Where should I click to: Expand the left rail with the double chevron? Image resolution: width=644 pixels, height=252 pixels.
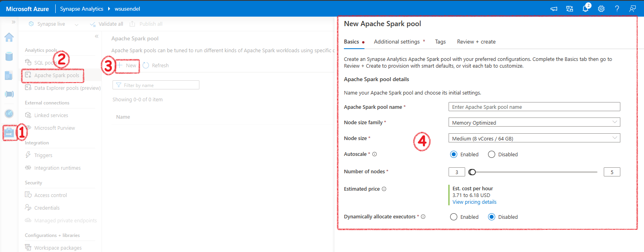tap(13, 22)
